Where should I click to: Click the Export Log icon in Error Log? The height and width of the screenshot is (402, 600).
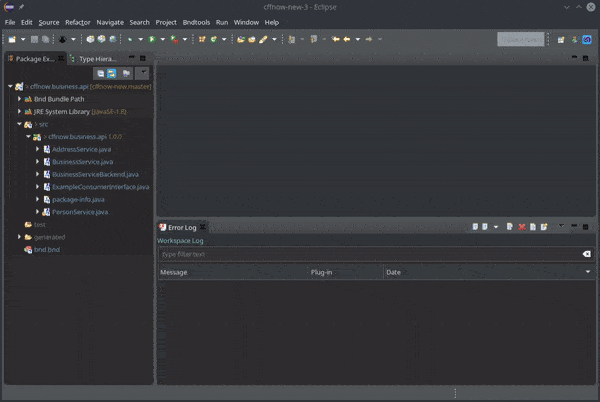(x=475, y=227)
